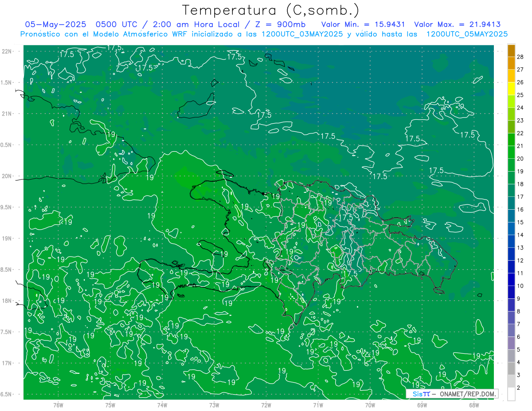
Task: Select validity time "1200UTC_05MAY2025"
Action: [467, 34]
